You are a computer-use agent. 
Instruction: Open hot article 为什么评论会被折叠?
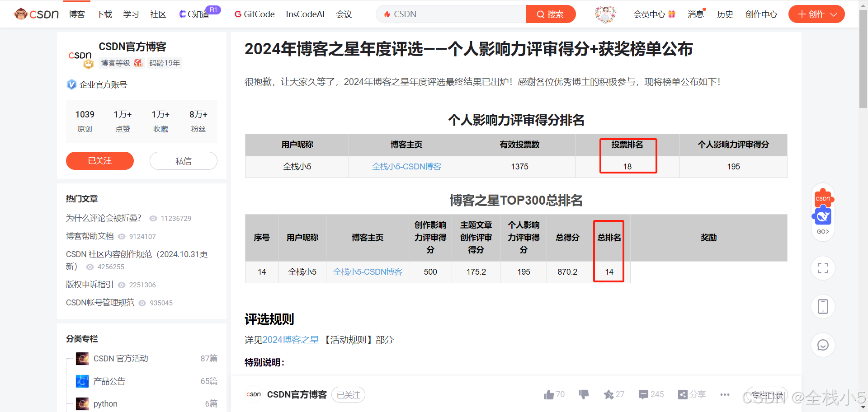click(104, 218)
